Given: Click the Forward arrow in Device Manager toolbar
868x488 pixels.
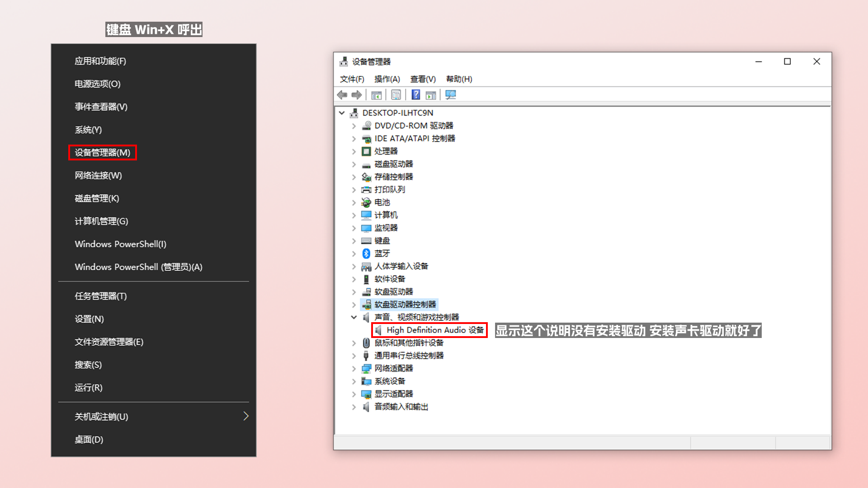Looking at the screenshot, I should point(357,95).
